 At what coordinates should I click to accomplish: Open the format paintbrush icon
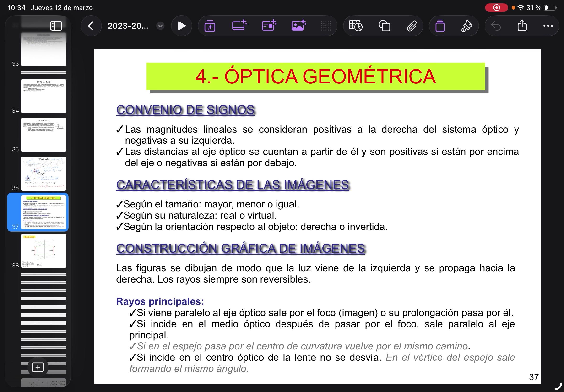coord(466,26)
